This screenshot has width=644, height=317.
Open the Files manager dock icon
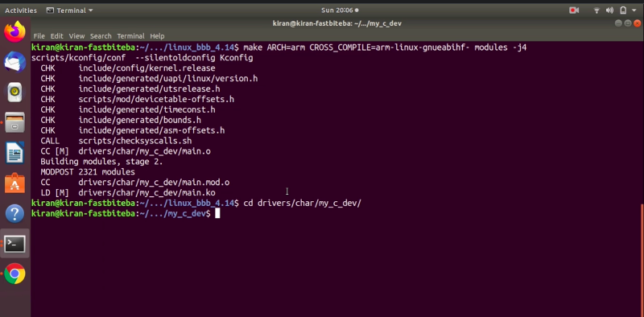(x=14, y=122)
